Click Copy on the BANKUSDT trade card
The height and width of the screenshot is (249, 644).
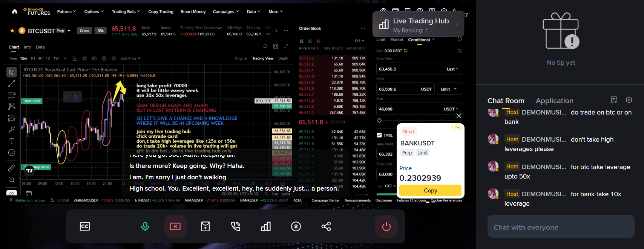tap(430, 190)
